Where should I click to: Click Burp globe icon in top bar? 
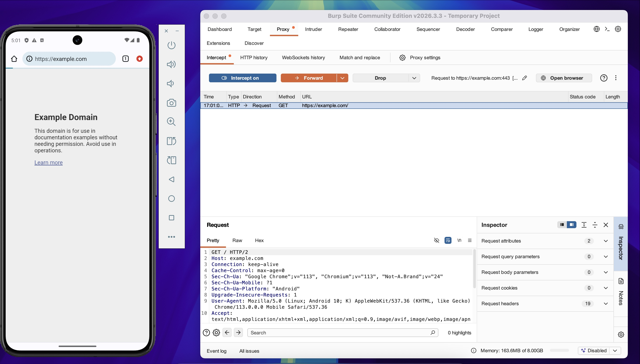click(x=596, y=29)
